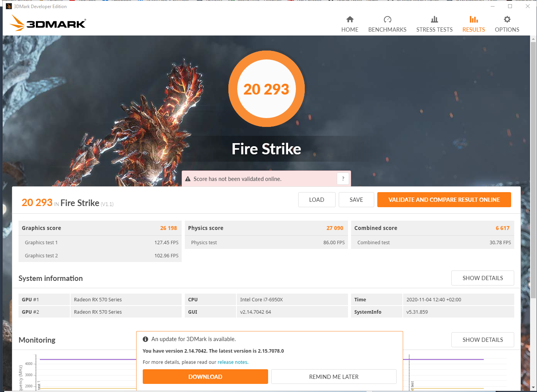This screenshot has width=537, height=392.
Task: Show details for Monitoring
Action: pyautogui.click(x=483, y=340)
